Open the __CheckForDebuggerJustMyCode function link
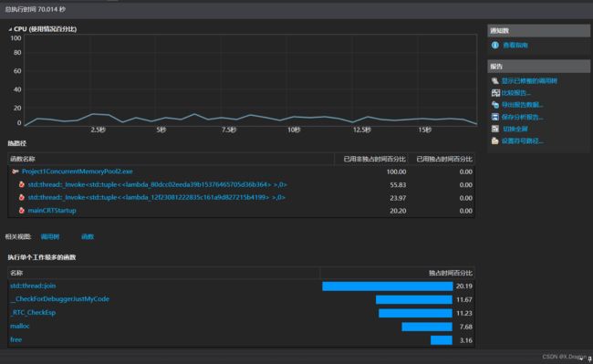 pos(59,299)
